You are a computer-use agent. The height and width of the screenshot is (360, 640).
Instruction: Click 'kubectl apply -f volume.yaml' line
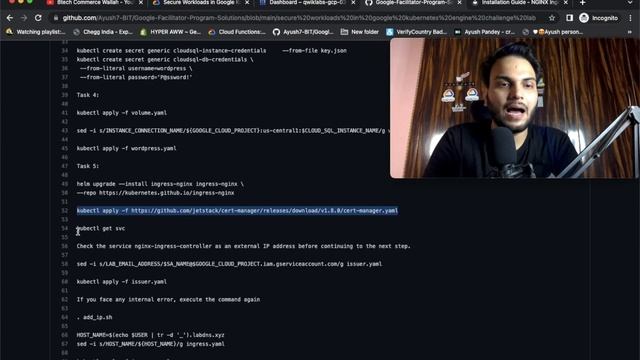(x=122, y=113)
